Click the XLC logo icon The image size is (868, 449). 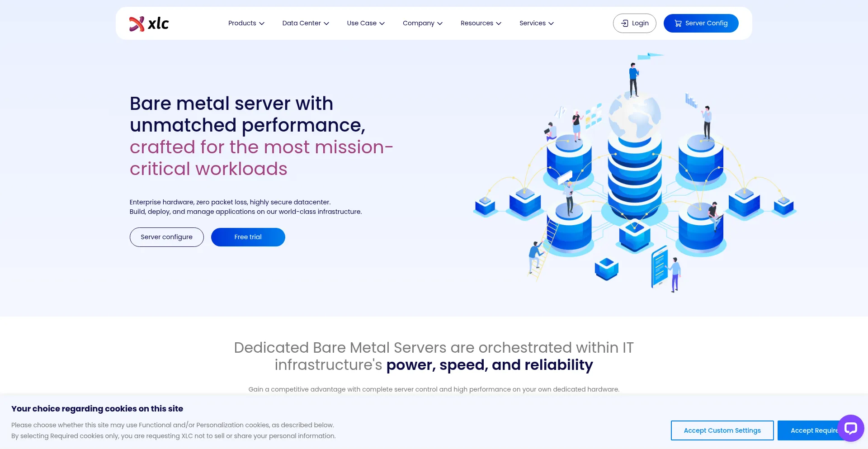coord(137,24)
